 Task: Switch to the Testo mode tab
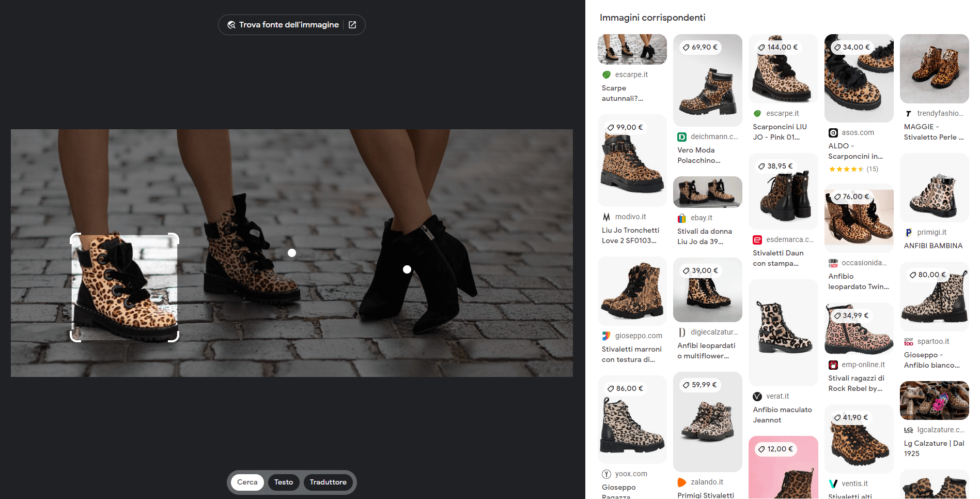click(283, 482)
